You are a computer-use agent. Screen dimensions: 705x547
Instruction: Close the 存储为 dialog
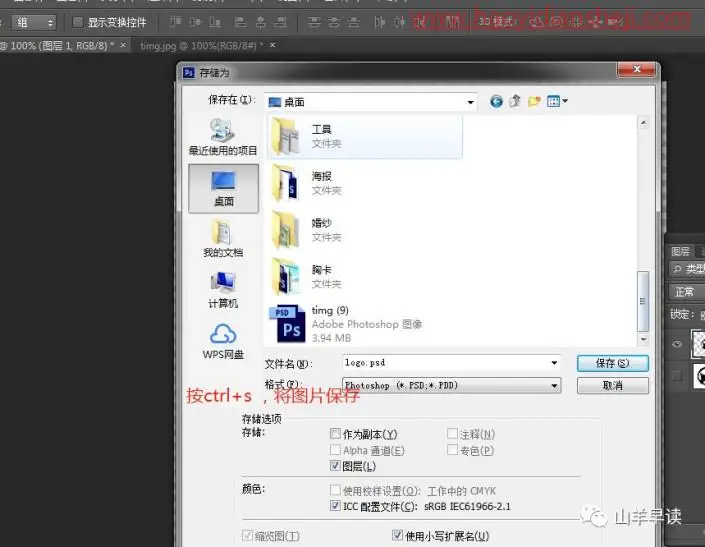pyautogui.click(x=637, y=69)
